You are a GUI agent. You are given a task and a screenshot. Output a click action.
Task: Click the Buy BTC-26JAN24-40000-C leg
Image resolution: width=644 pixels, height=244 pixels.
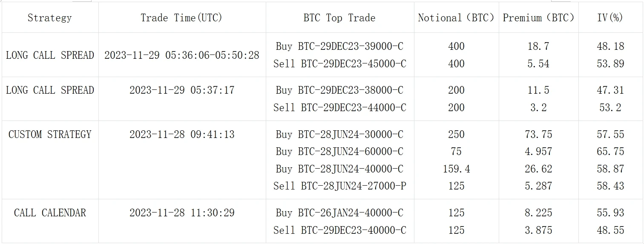339,213
